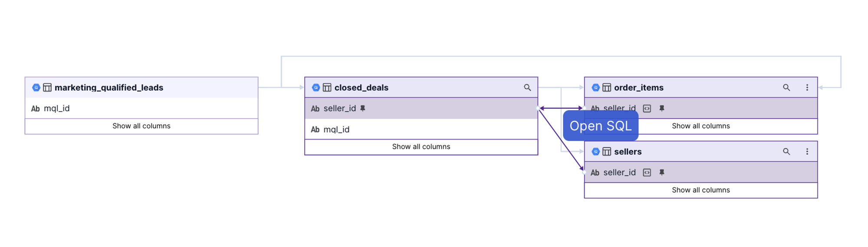Screen dimensions: 868x247
Task: Click Show all columns under order_items
Action: pyautogui.click(x=700, y=126)
